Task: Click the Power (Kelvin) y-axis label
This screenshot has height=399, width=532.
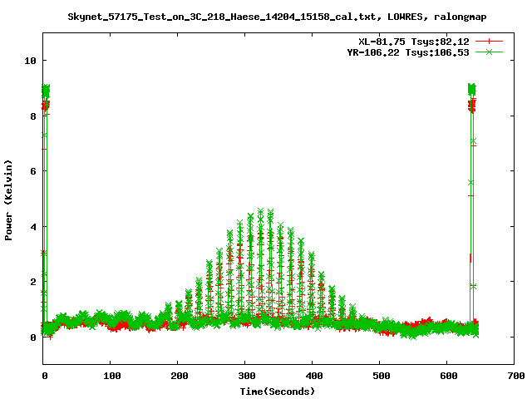Action: (x=9, y=199)
